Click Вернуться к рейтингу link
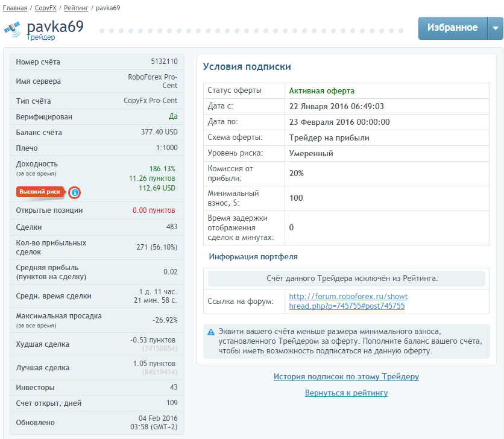504x439 pixels. pyautogui.click(x=346, y=393)
